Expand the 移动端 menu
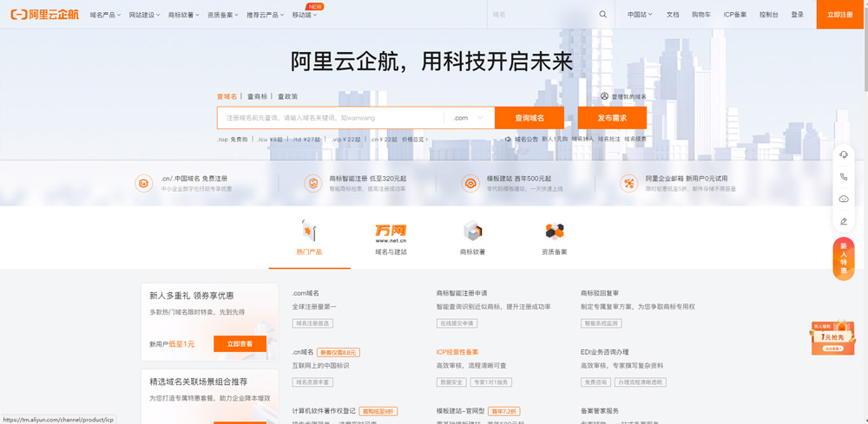Image resolution: width=868 pixels, height=424 pixels. pos(305,15)
